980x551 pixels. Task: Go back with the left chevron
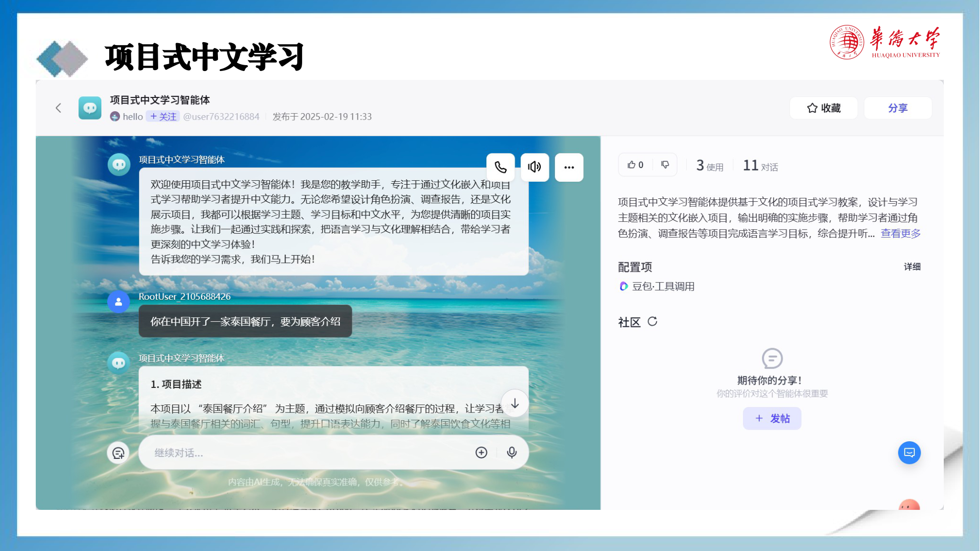(58, 108)
